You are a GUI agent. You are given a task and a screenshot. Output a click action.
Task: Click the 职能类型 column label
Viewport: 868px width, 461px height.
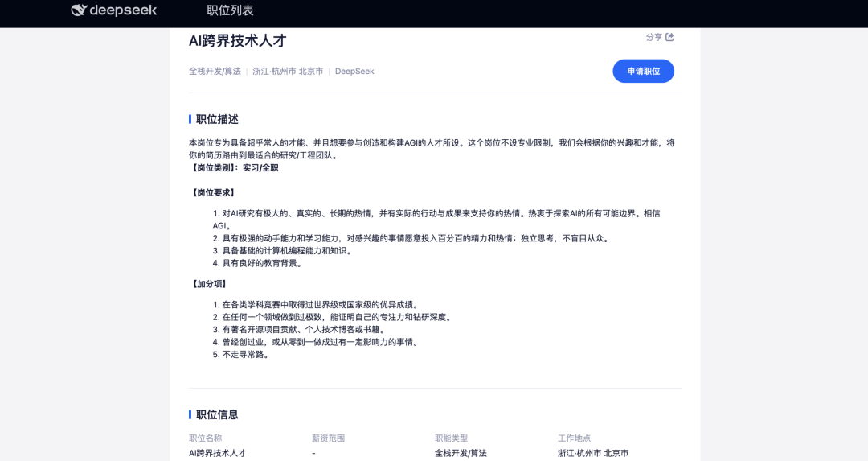[x=451, y=438]
